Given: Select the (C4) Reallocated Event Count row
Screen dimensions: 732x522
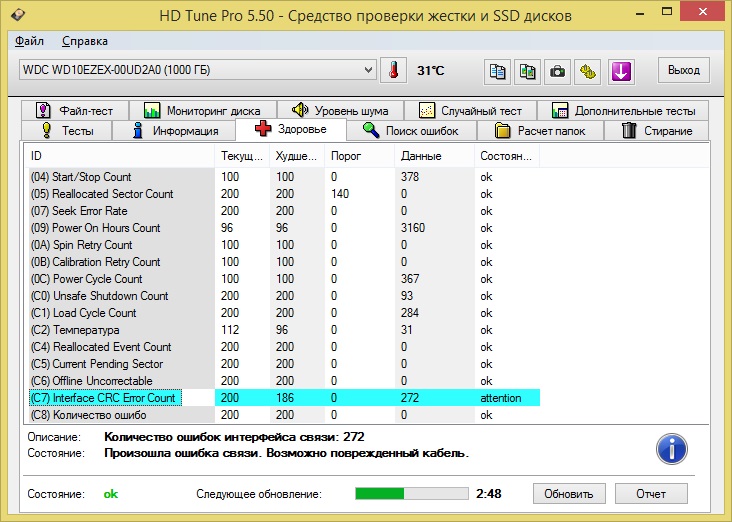Looking at the screenshot, I should coord(282,347).
